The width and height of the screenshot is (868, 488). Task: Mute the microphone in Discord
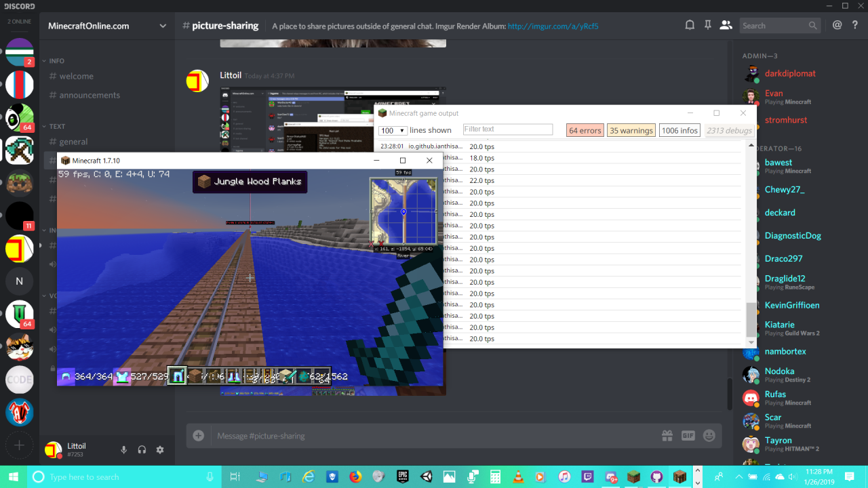(123, 449)
